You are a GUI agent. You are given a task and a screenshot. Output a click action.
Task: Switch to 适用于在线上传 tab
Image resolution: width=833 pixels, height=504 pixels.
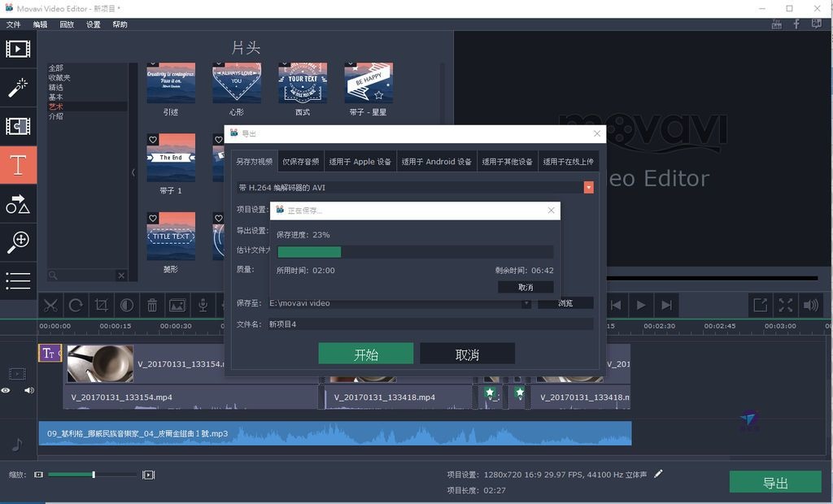pyautogui.click(x=568, y=162)
